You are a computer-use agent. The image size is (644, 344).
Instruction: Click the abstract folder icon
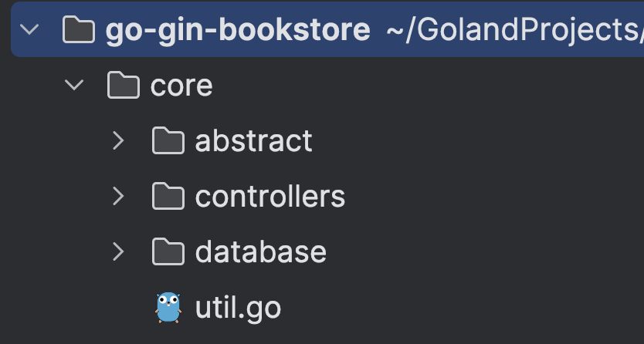point(168,141)
